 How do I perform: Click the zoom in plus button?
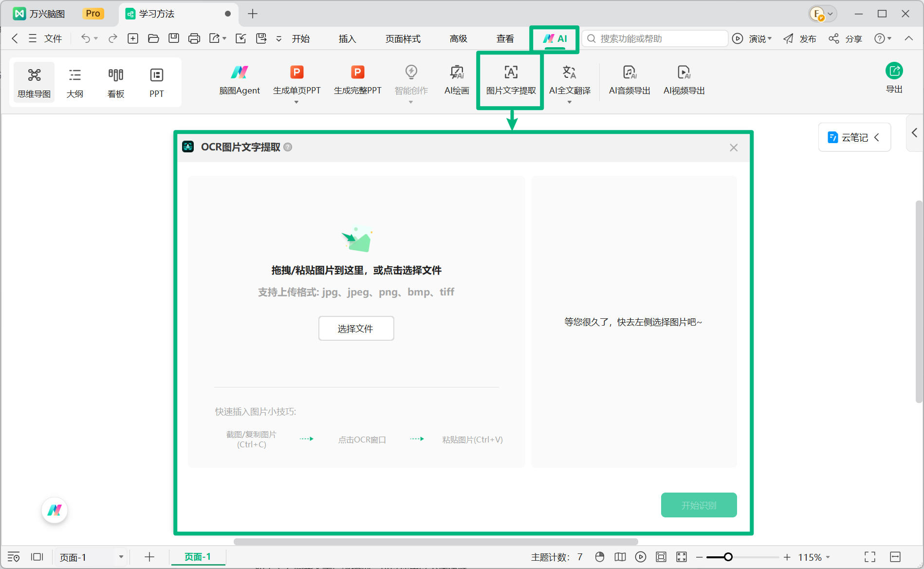[787, 557]
